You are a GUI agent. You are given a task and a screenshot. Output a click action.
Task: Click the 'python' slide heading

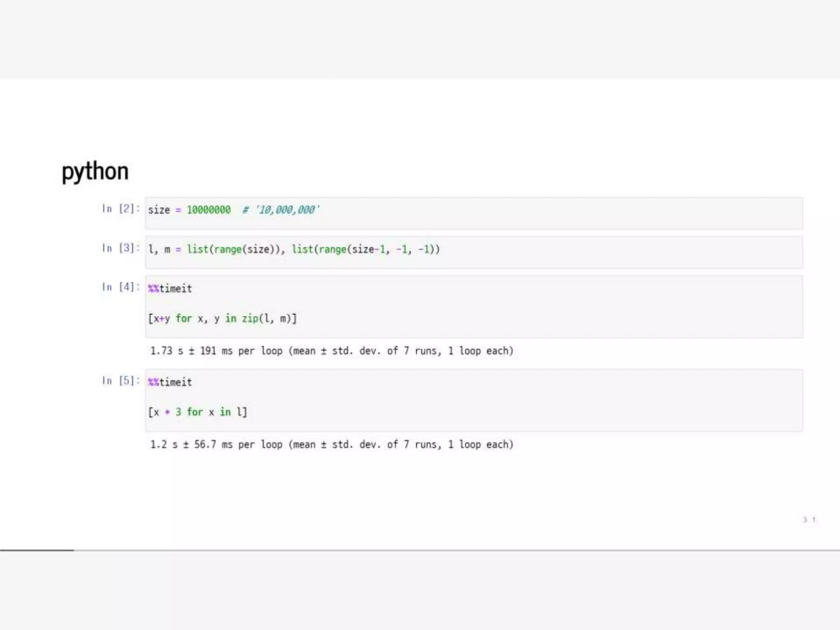95,171
